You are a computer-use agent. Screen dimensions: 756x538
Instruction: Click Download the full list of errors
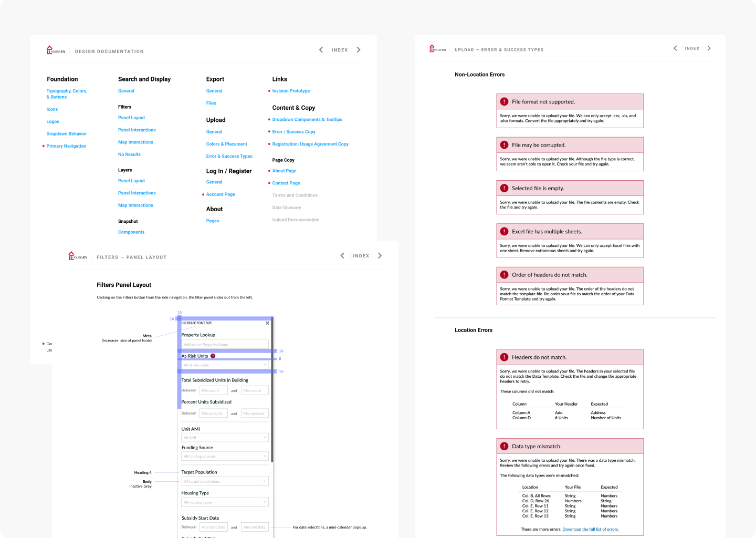pos(591,530)
